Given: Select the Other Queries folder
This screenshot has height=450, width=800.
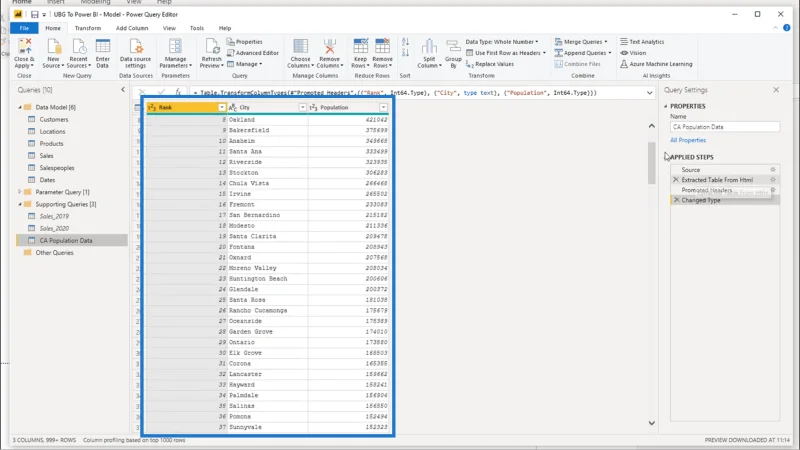Looking at the screenshot, I should [x=54, y=253].
